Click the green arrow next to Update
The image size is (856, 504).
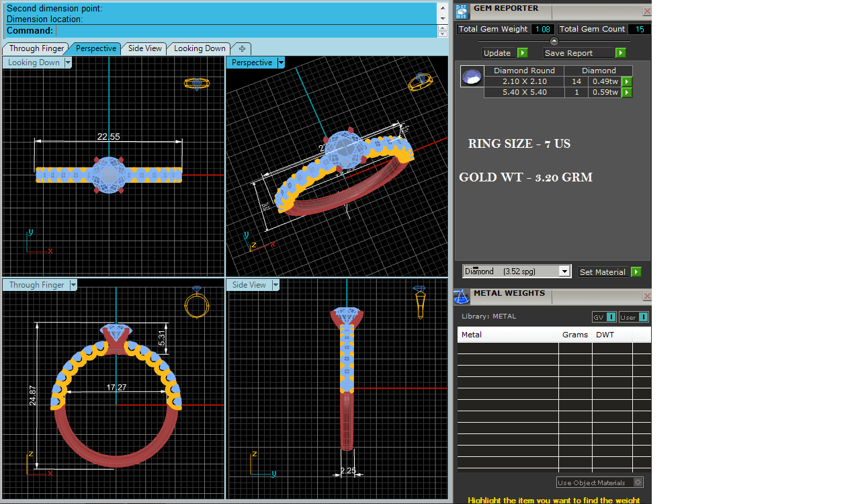coord(522,53)
